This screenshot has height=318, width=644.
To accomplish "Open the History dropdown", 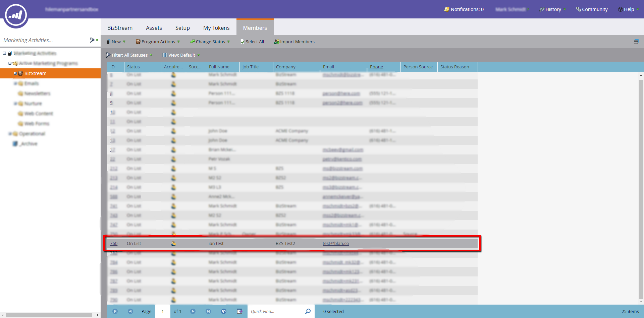I will (552, 9).
